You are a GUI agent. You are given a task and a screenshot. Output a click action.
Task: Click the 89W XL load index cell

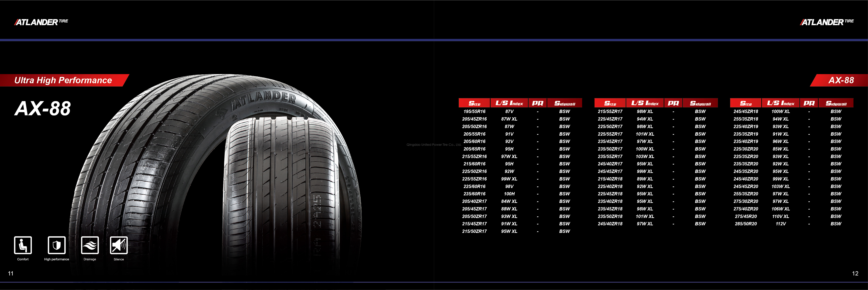[x=645, y=179]
